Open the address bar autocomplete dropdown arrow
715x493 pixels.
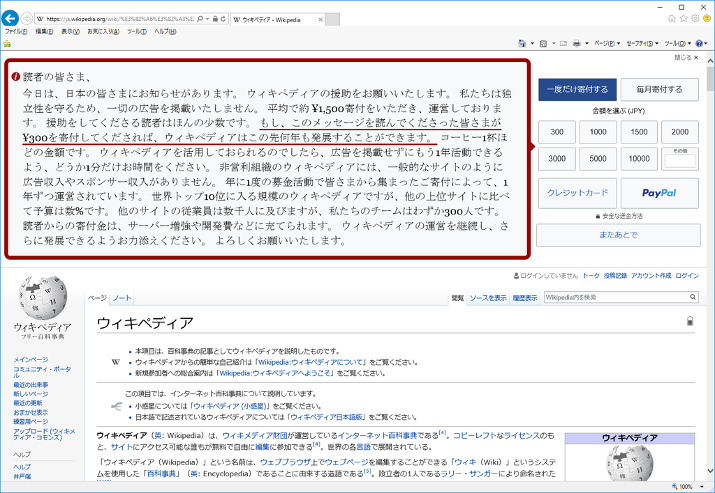coord(207,19)
